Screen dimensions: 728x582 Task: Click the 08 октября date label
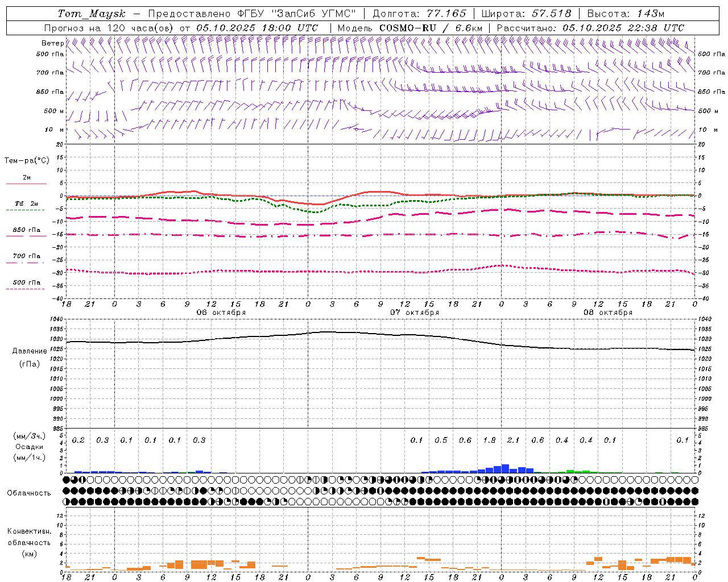click(x=607, y=313)
